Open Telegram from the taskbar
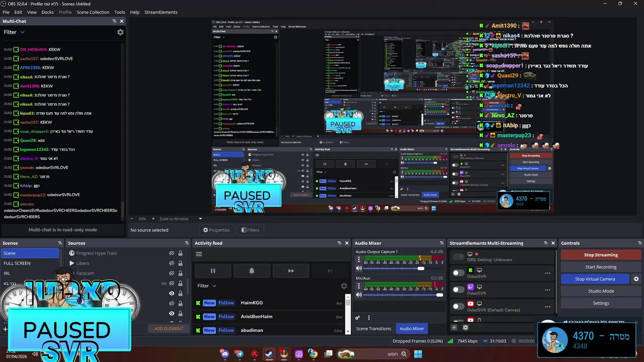Viewport: 644px width, 362px height. [x=240, y=354]
